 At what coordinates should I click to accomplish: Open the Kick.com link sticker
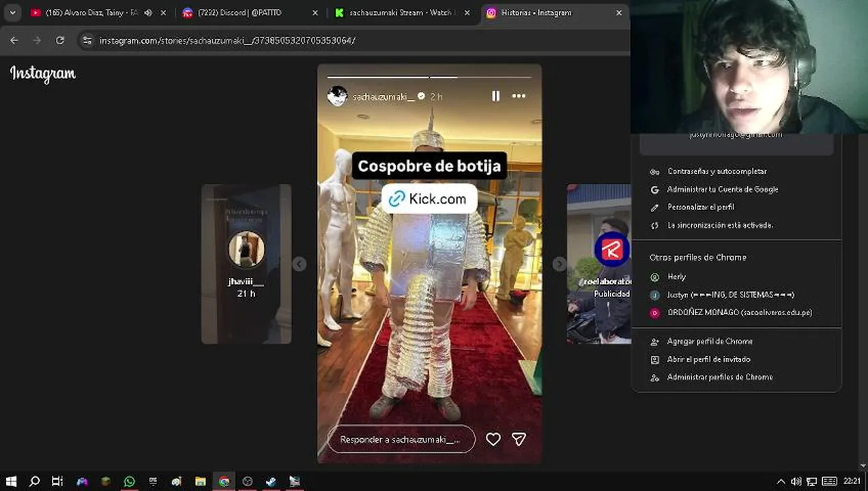pos(429,198)
